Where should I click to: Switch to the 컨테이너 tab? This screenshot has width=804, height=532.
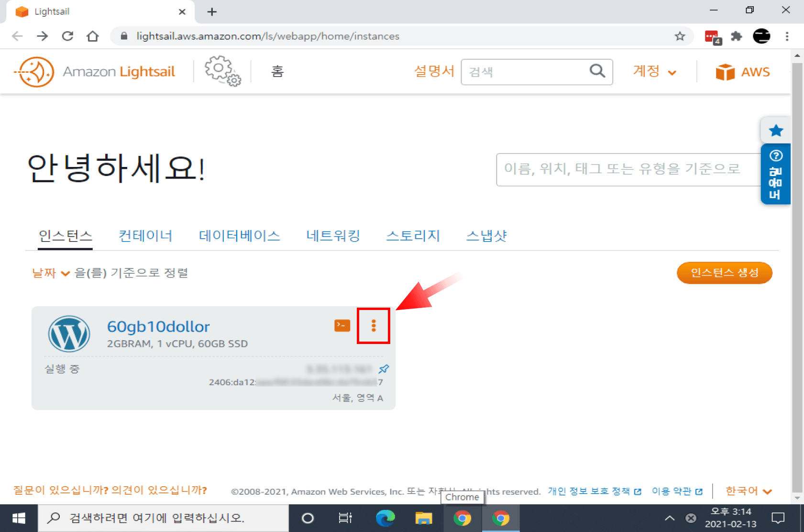(x=145, y=236)
